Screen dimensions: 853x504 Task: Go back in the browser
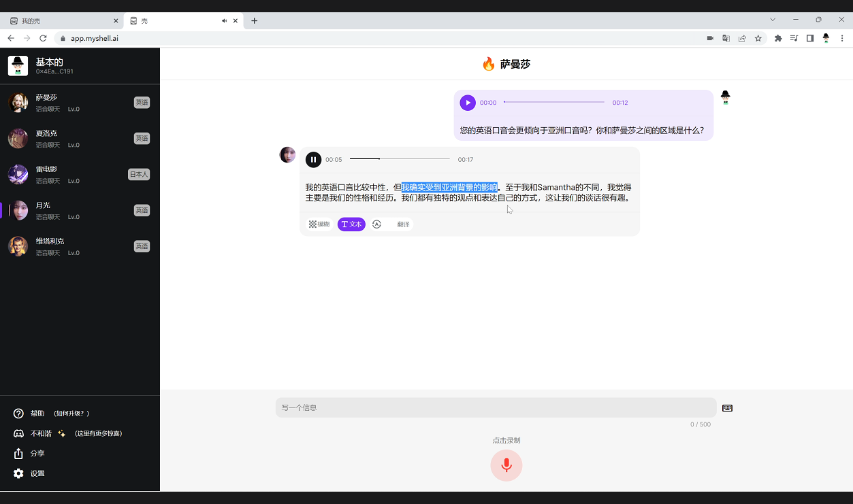(x=11, y=38)
